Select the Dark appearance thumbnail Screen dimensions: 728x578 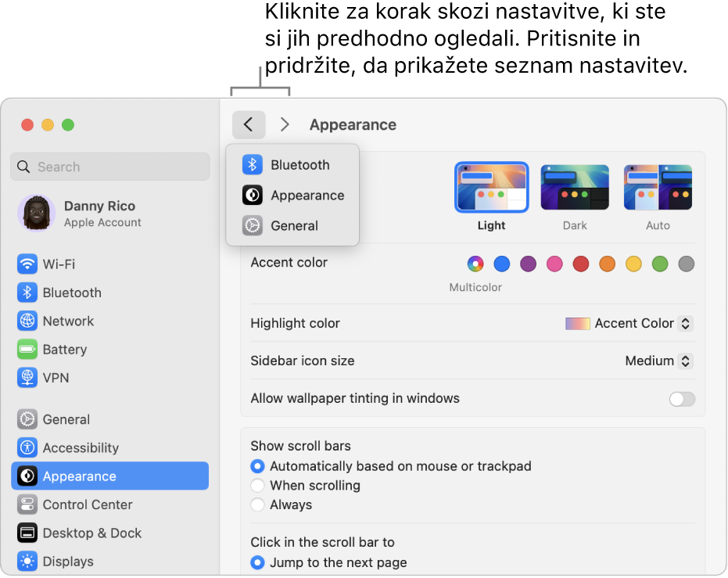(575, 188)
